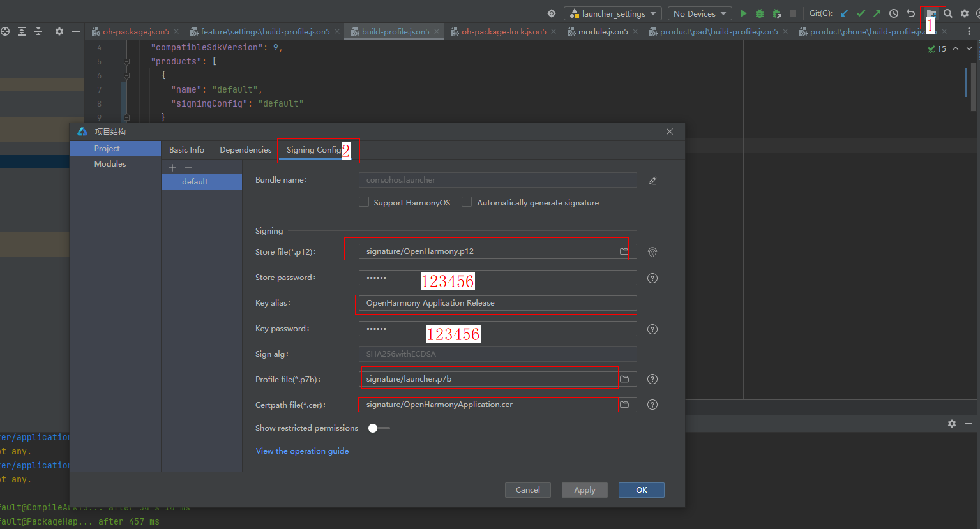Switch to the Dependencies tab
The width and height of the screenshot is (980, 529).
pos(245,149)
